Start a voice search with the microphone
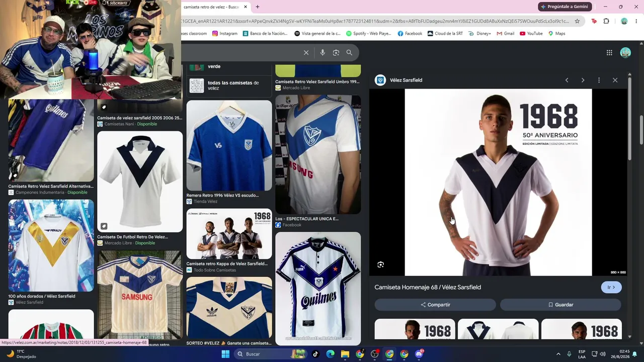 tap(323, 53)
